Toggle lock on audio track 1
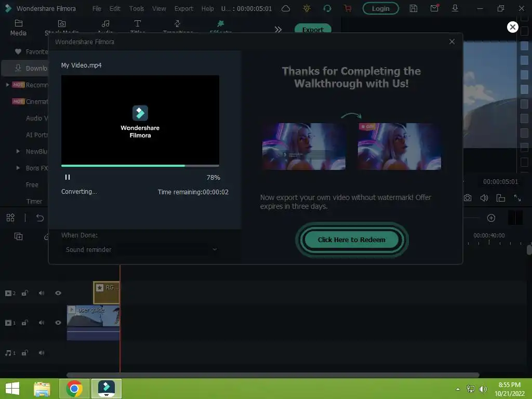 (25, 353)
